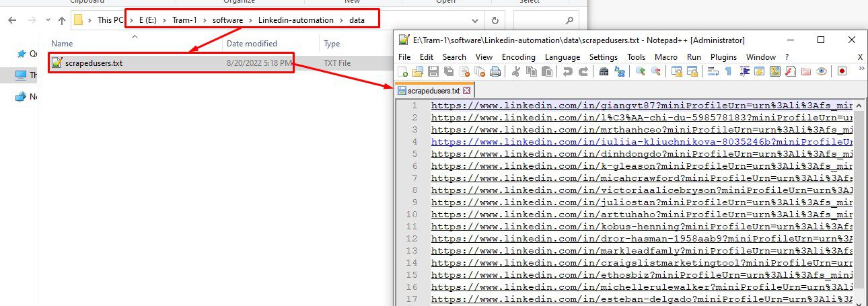The image size is (868, 306).
Task: Open the Document Map panel icon
Action: (x=775, y=71)
